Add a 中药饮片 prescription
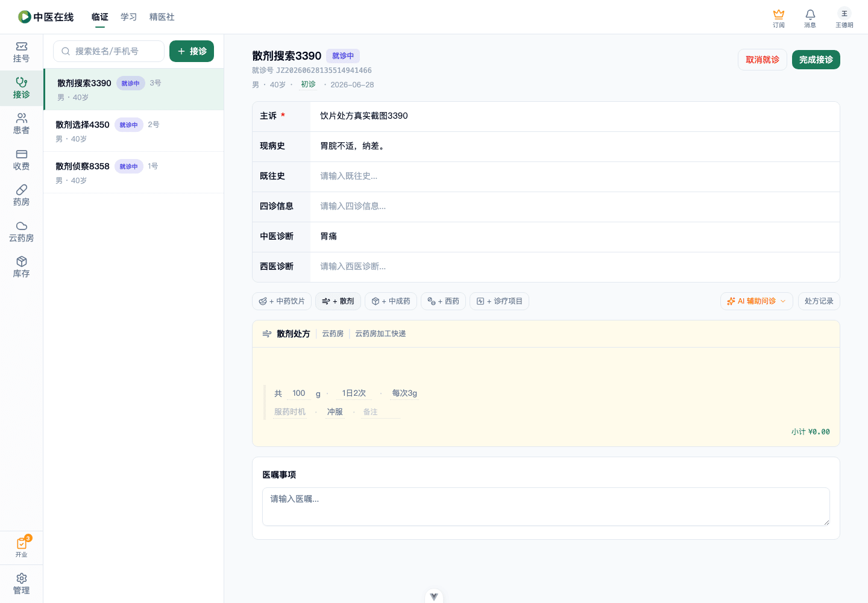 tap(281, 301)
